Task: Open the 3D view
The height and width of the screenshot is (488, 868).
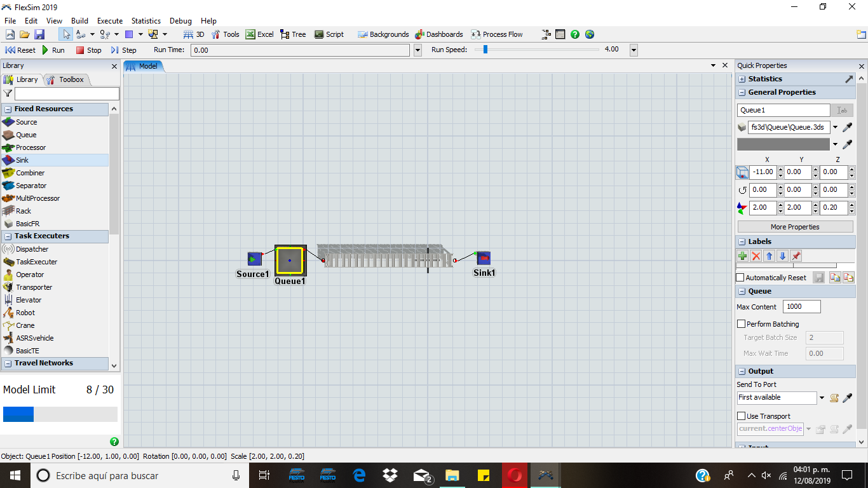Action: point(194,34)
